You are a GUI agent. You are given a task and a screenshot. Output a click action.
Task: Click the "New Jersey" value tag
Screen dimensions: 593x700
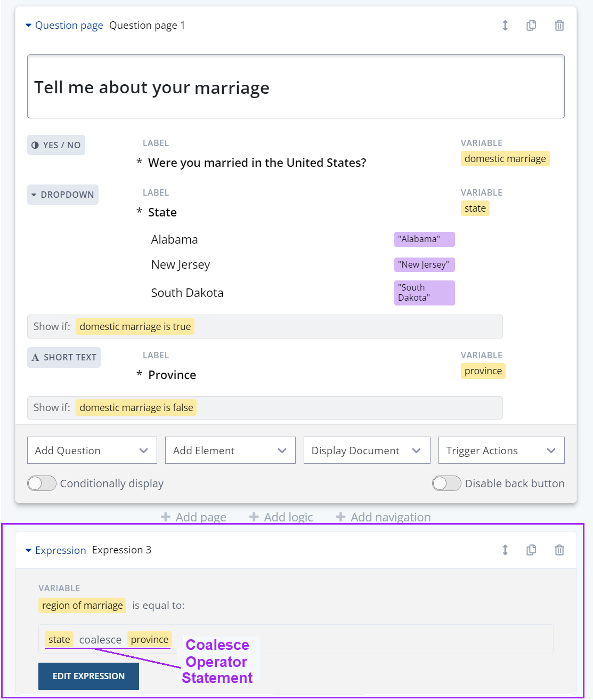(x=425, y=264)
